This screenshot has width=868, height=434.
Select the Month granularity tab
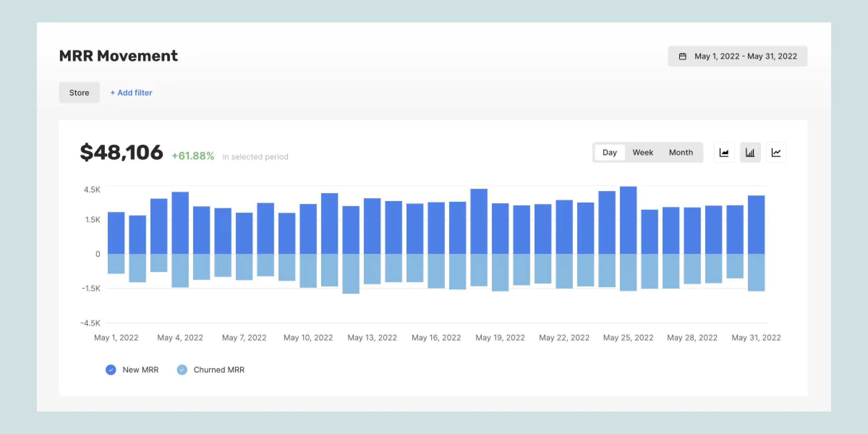681,153
